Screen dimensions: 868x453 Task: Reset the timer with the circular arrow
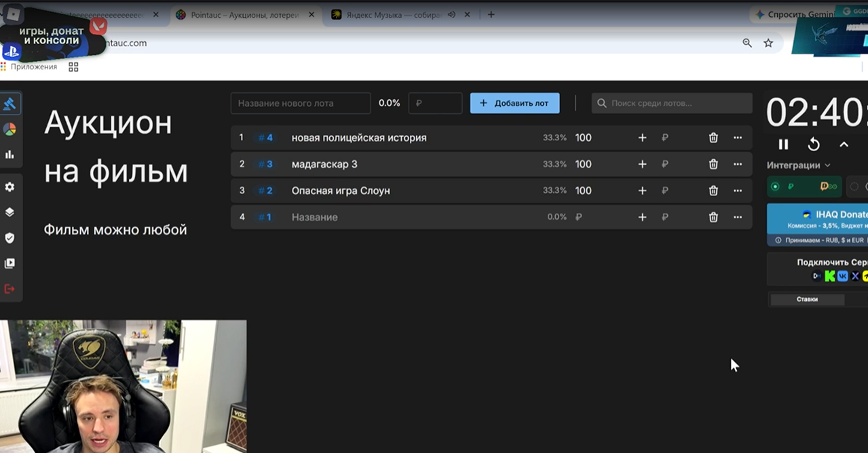[814, 144]
